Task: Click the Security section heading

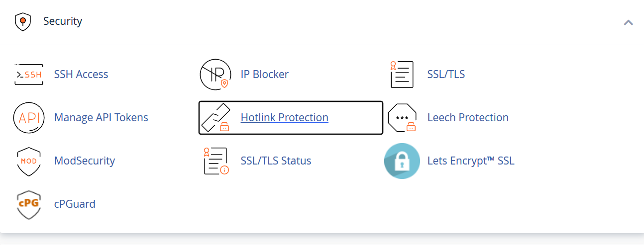Action: [x=63, y=21]
